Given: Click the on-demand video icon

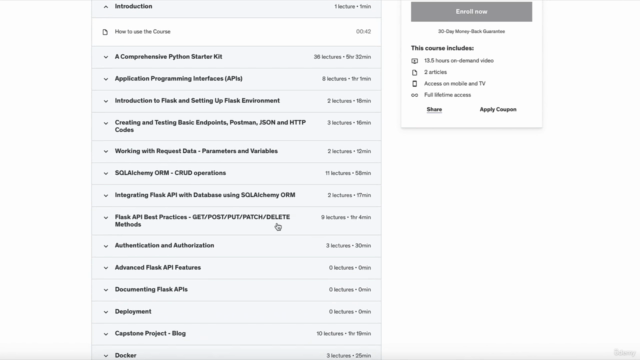Looking at the screenshot, I should (x=414, y=61).
